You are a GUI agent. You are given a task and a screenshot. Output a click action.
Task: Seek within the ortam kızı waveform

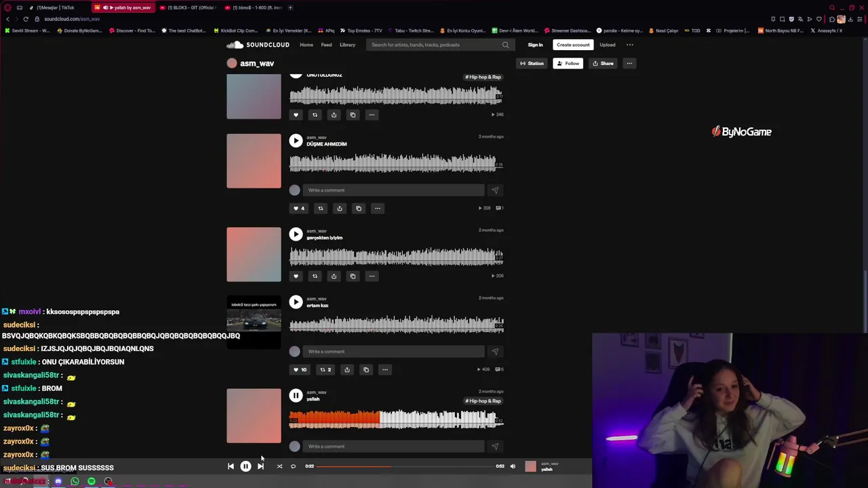coord(396,325)
